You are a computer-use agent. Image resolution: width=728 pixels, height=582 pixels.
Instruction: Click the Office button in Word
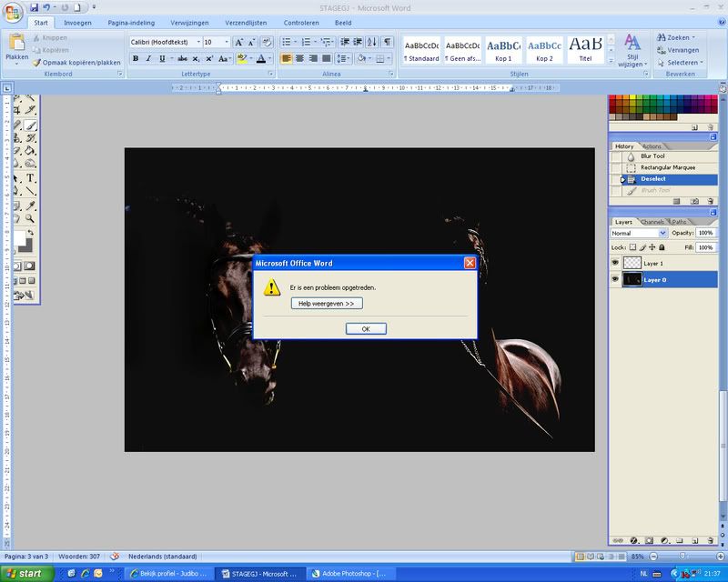coord(13,13)
